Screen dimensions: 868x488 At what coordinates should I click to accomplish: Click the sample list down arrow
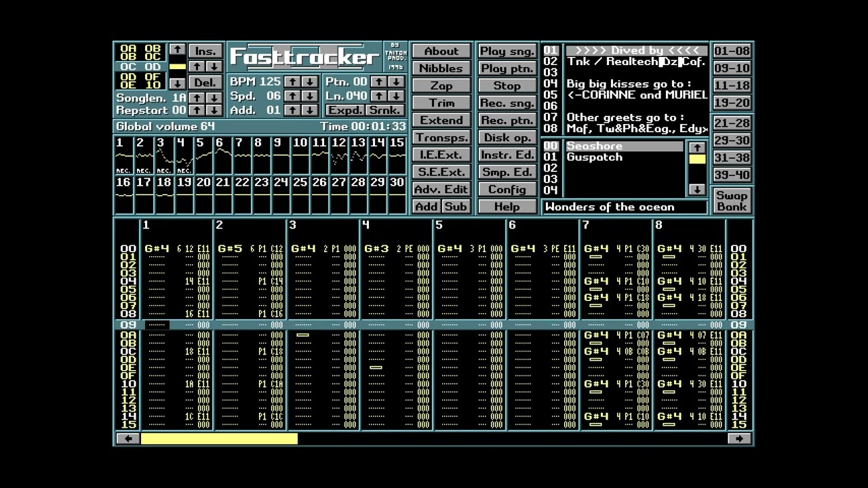click(x=697, y=190)
